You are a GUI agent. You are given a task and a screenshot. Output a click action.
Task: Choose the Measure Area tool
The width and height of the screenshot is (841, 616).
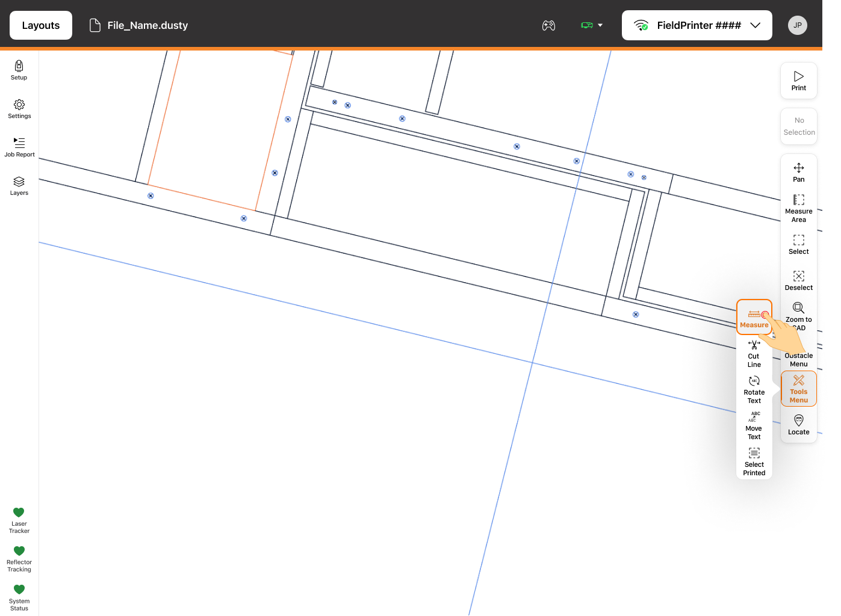coord(799,208)
